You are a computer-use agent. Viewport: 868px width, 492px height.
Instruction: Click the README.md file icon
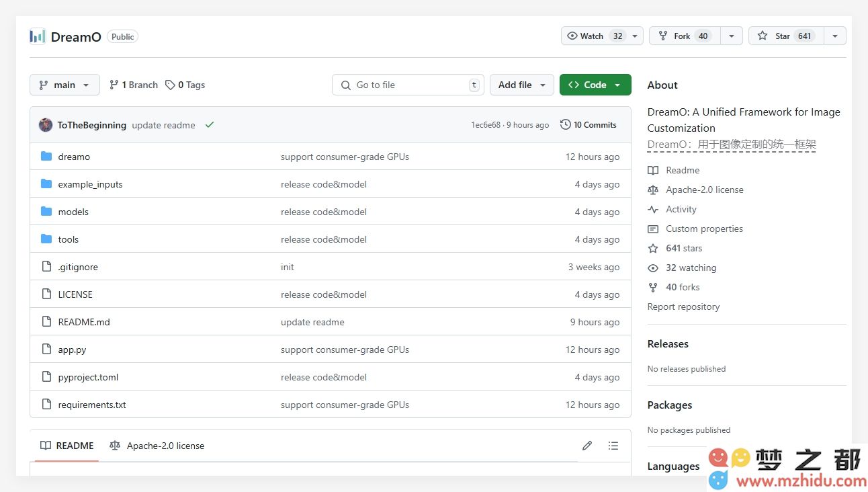coord(46,322)
